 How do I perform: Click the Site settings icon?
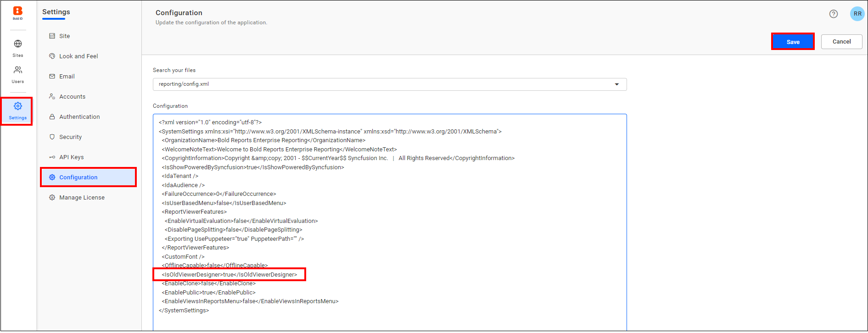pos(52,36)
